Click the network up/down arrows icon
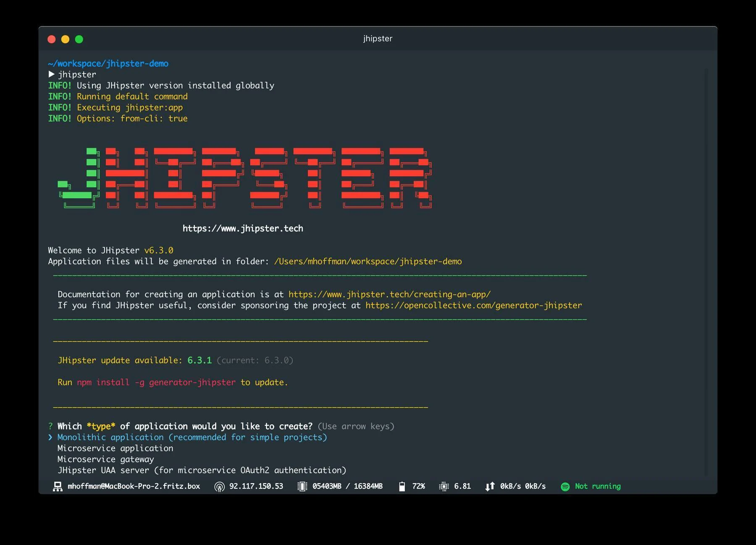Image resolution: width=756 pixels, height=545 pixels. [x=490, y=486]
